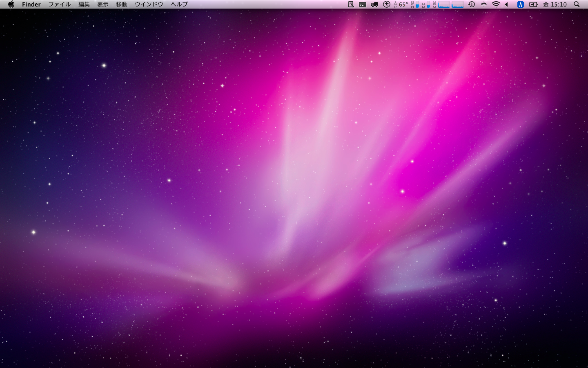Open the Apple menu

pos(11,4)
